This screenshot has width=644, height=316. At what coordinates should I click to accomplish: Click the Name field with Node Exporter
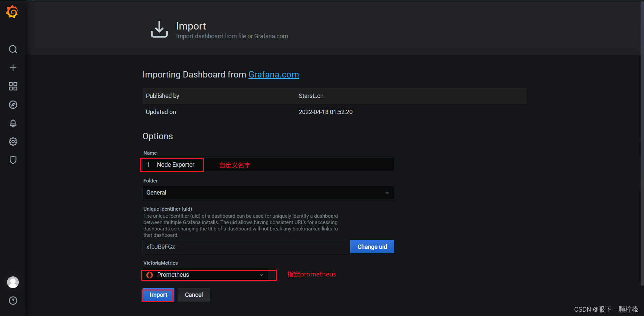pos(268,164)
